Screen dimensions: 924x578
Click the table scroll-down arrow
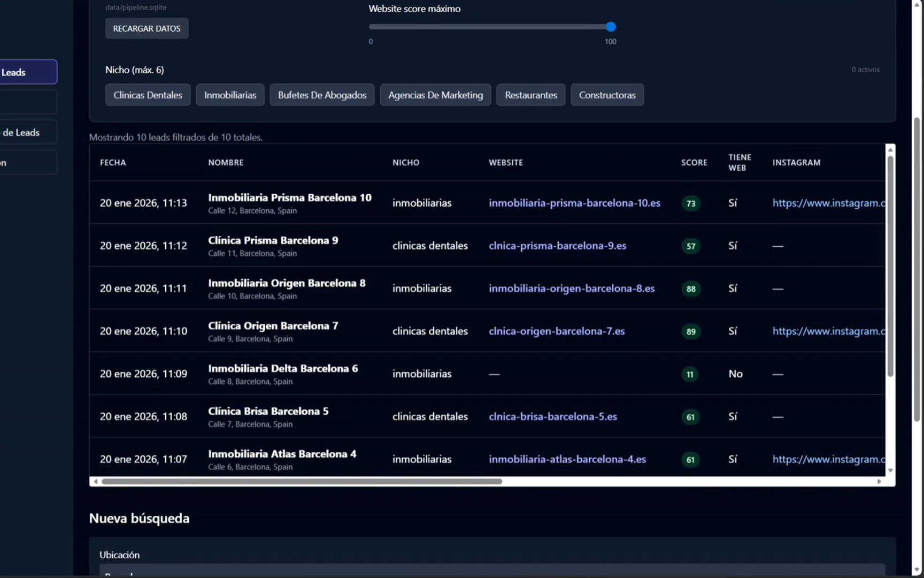pyautogui.click(x=890, y=470)
